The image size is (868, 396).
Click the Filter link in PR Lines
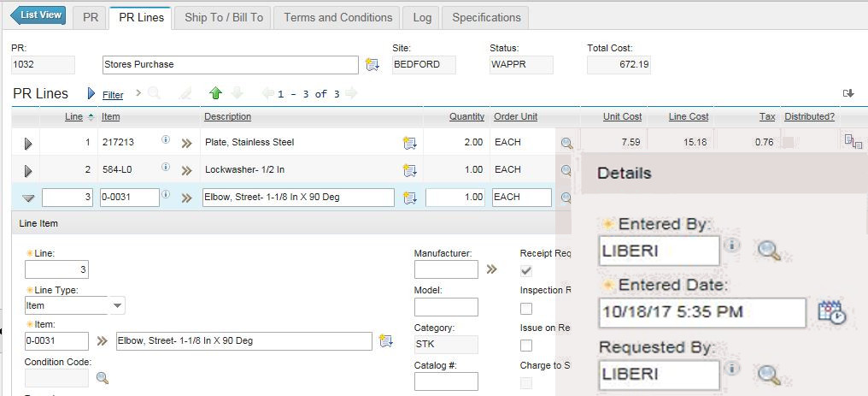click(113, 95)
